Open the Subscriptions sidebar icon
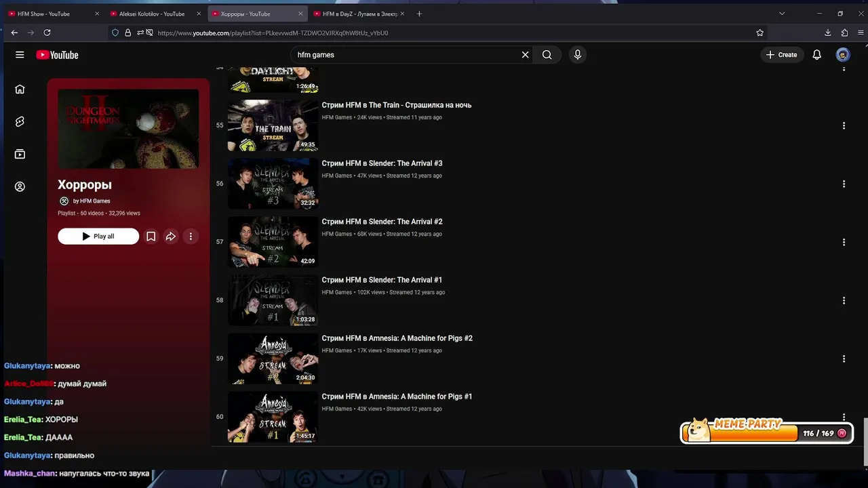Screen dimensions: 868x488 coord(20,154)
